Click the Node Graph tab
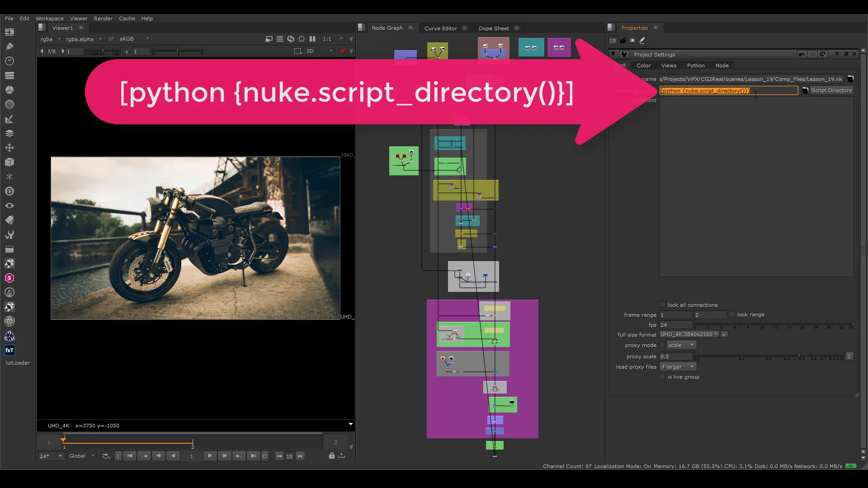Screen dimensions: 868x488 tap(387, 28)
